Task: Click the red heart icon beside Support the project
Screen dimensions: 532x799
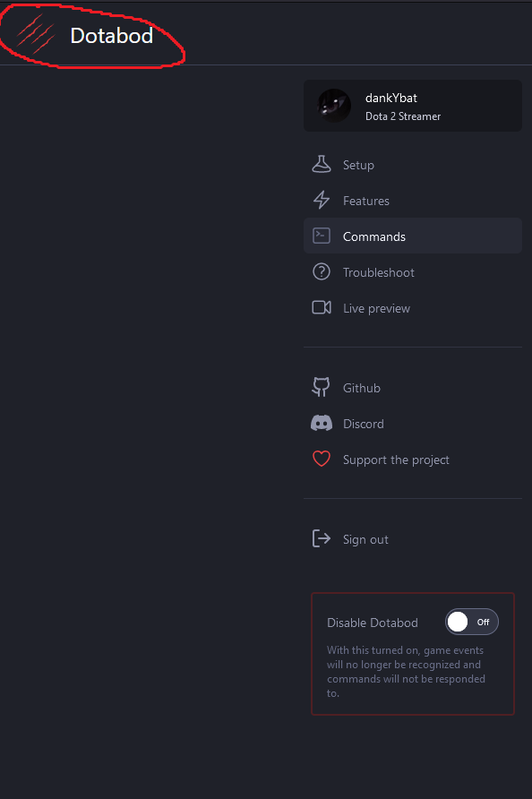Action: click(x=322, y=459)
